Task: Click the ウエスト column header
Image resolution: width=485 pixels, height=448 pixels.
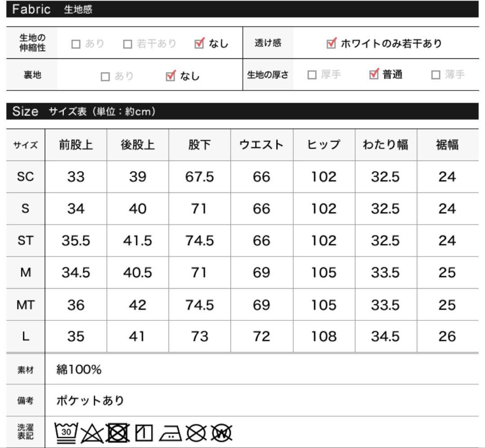Action: (262, 145)
